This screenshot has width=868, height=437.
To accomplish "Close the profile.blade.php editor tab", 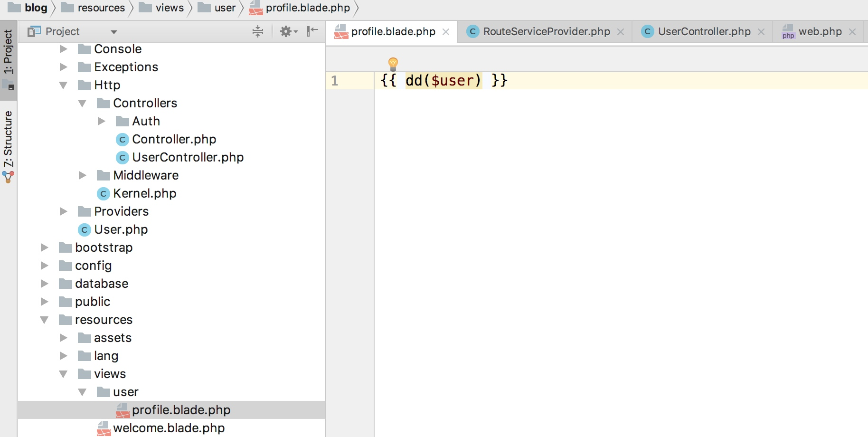I will tap(446, 32).
